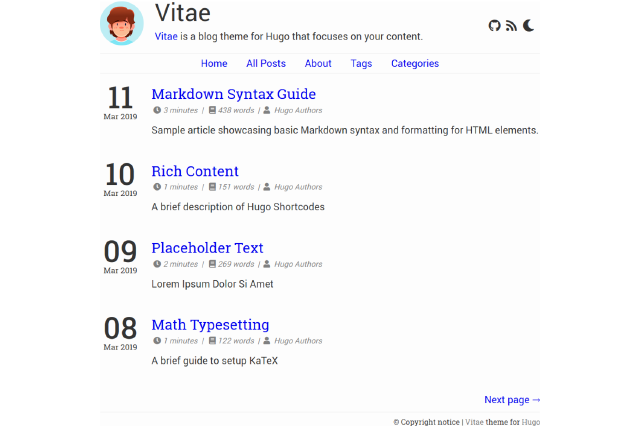Open the Categories menu item
The image size is (640, 427).
point(415,63)
